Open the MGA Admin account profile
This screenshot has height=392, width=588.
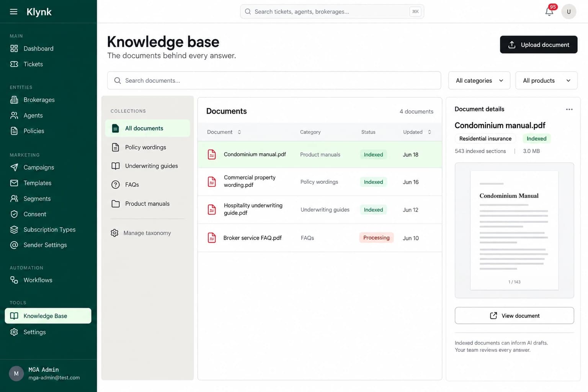48,373
